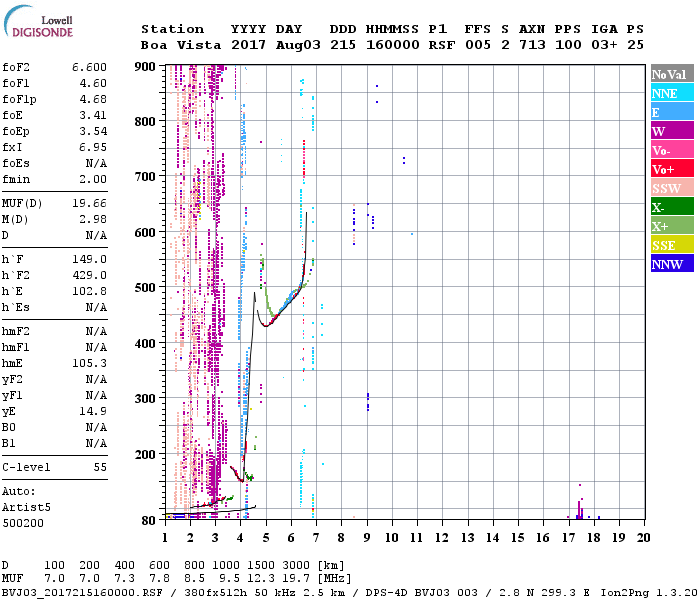Click the foEs N/A value
This screenshot has width=700, height=600.
(96, 163)
